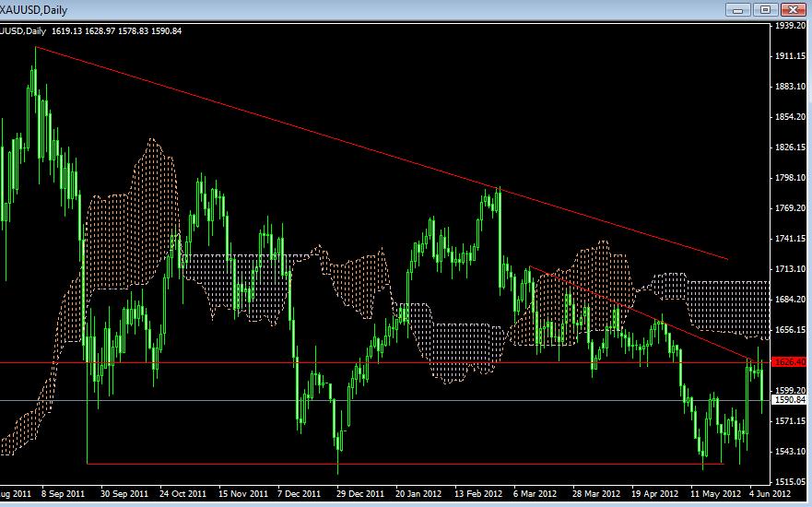Select the current price label 1590.84
The height and width of the screenshot is (507, 812).
click(x=789, y=400)
